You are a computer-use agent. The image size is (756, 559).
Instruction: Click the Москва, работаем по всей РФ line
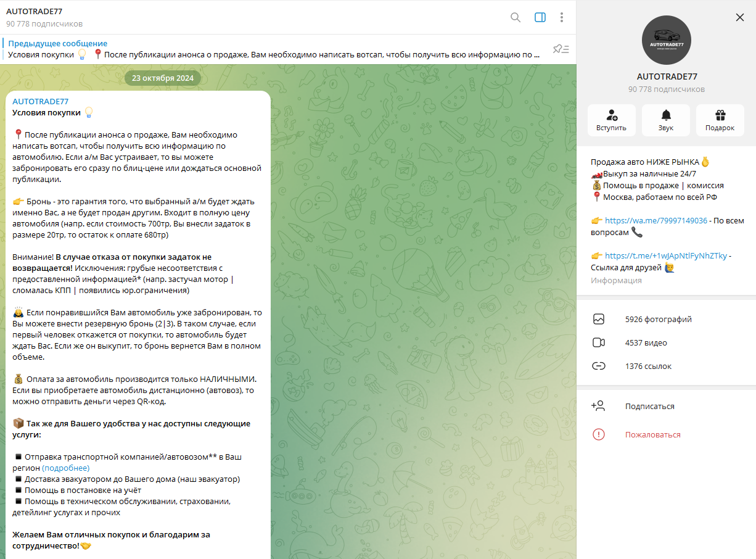(654, 197)
